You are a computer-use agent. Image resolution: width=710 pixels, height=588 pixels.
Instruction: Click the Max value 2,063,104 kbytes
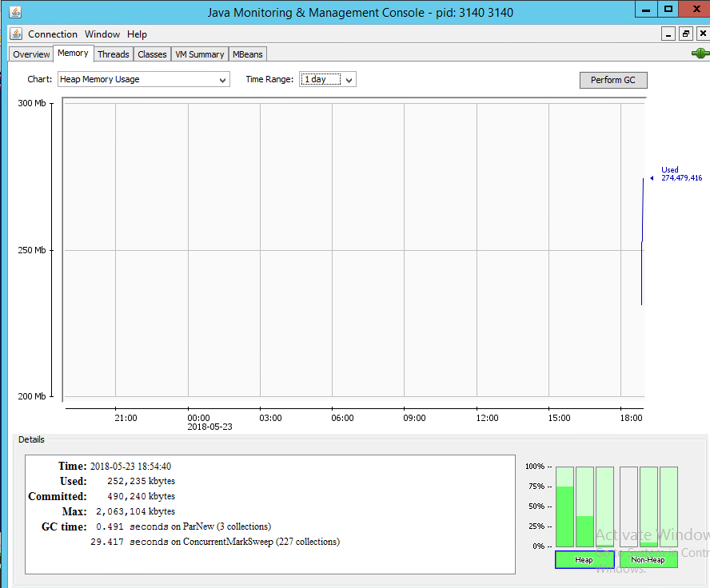click(x=135, y=511)
